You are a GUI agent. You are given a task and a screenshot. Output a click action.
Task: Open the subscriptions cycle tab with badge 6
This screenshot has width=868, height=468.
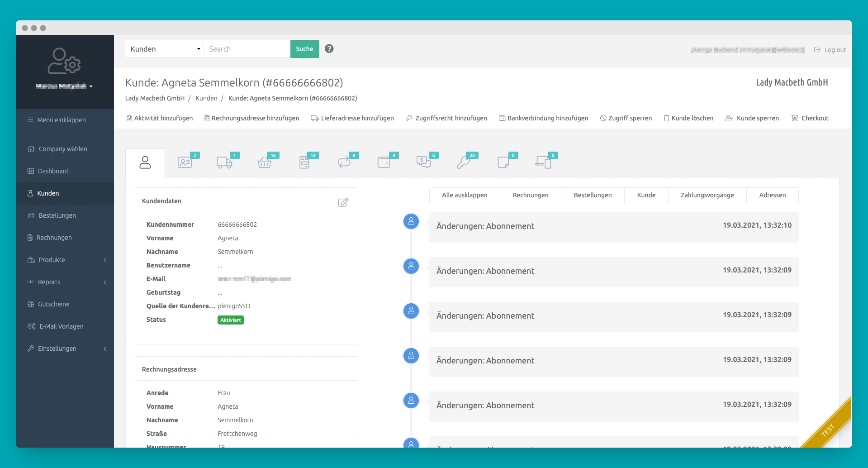coord(344,162)
